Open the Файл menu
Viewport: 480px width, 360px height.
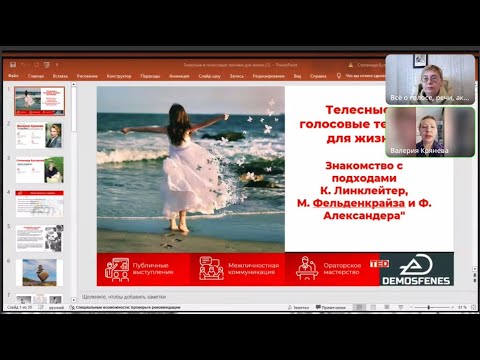click(13, 76)
